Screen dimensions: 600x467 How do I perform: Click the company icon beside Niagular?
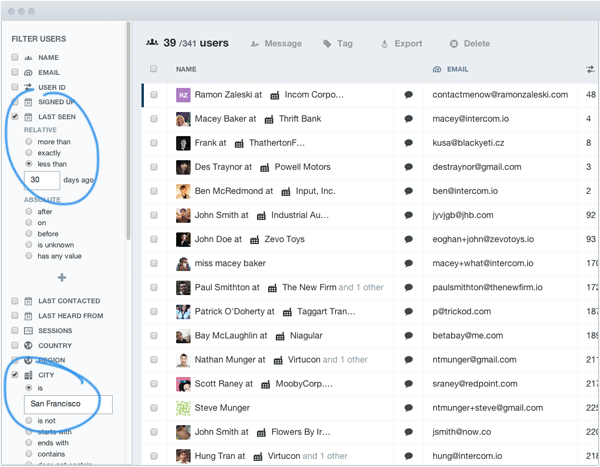pos(280,336)
